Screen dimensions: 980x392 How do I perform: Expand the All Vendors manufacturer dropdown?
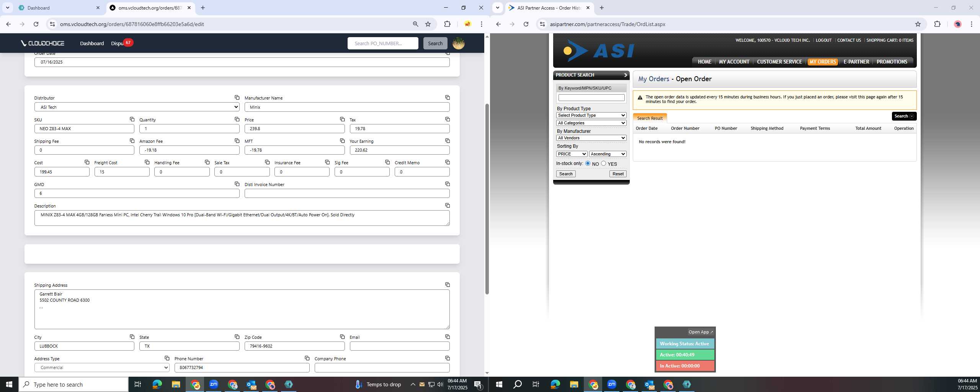[x=591, y=138]
